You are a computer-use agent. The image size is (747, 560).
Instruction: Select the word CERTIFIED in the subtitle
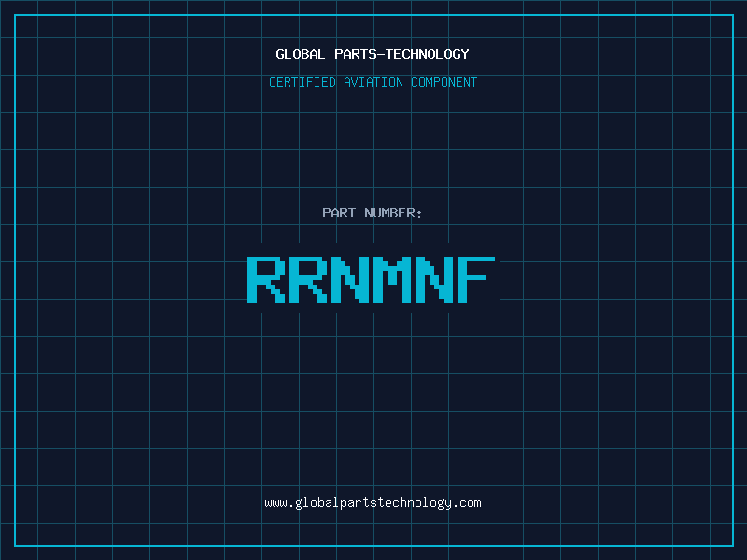click(x=302, y=82)
